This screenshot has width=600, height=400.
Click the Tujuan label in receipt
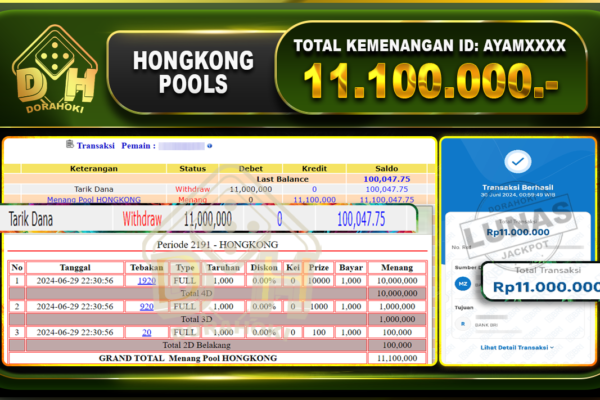click(464, 307)
